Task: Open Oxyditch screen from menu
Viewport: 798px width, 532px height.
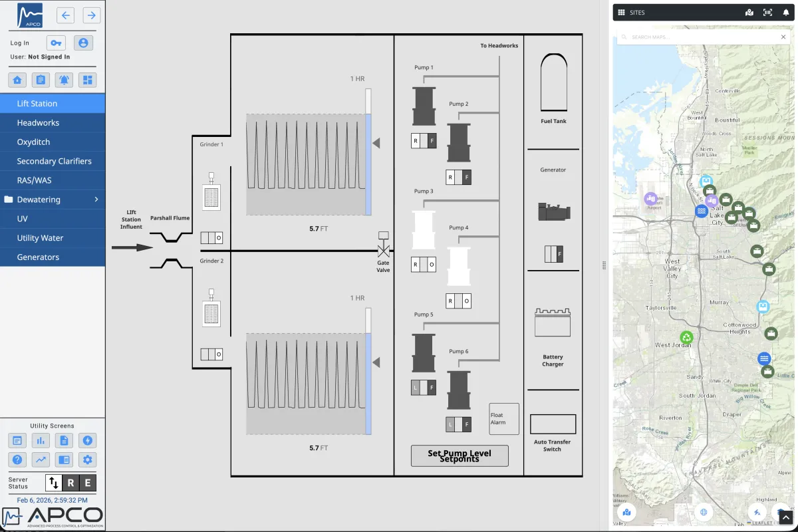Action: click(x=53, y=142)
